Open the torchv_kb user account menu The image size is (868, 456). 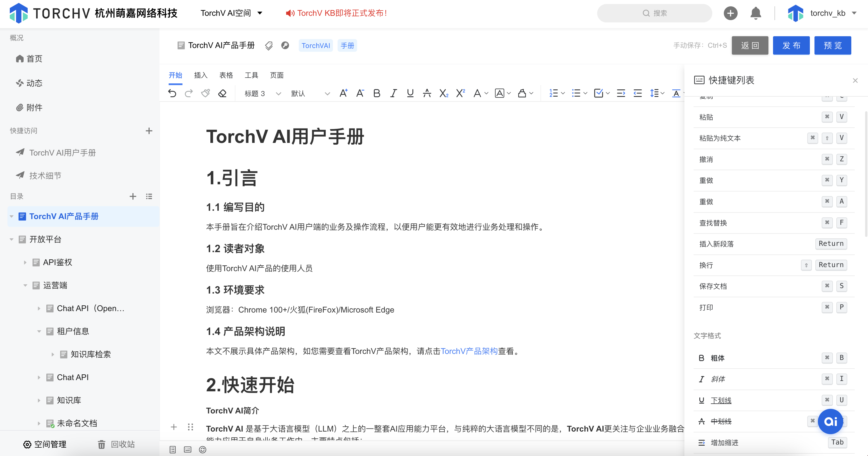tap(822, 13)
